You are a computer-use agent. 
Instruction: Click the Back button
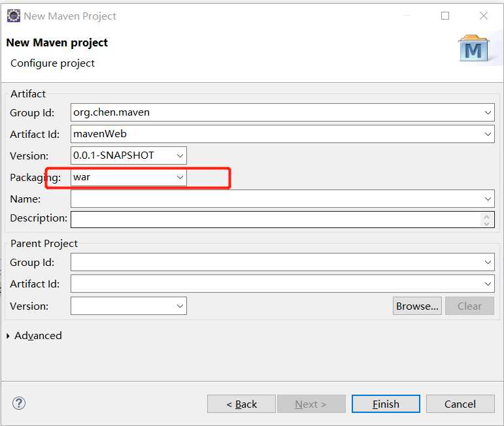coord(241,404)
